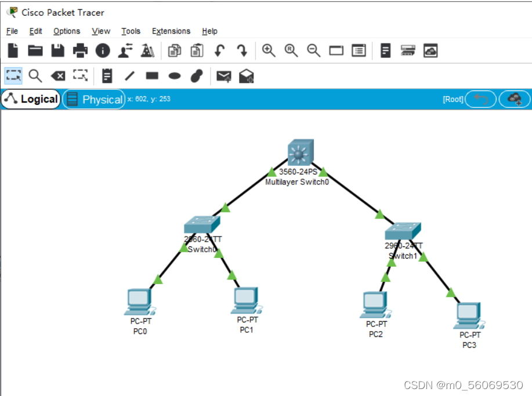The image size is (532, 396).
Task: Zoom out of the workspace
Action: click(313, 50)
